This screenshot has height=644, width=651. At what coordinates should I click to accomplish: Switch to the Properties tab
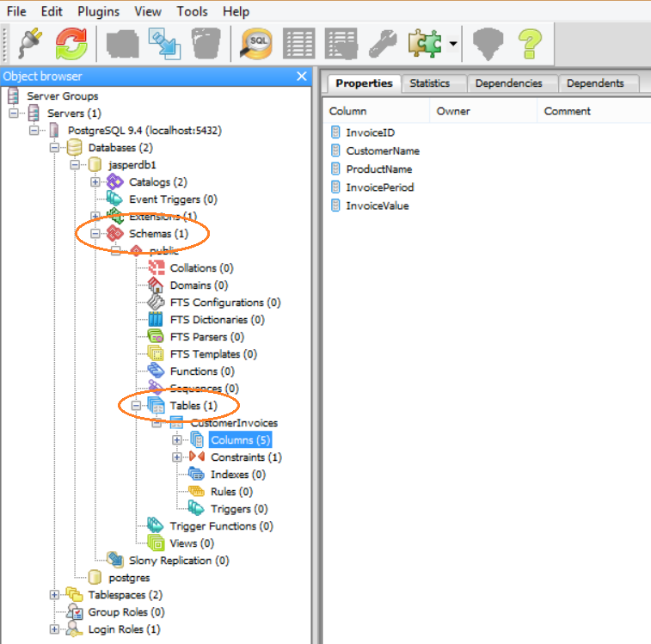point(364,83)
